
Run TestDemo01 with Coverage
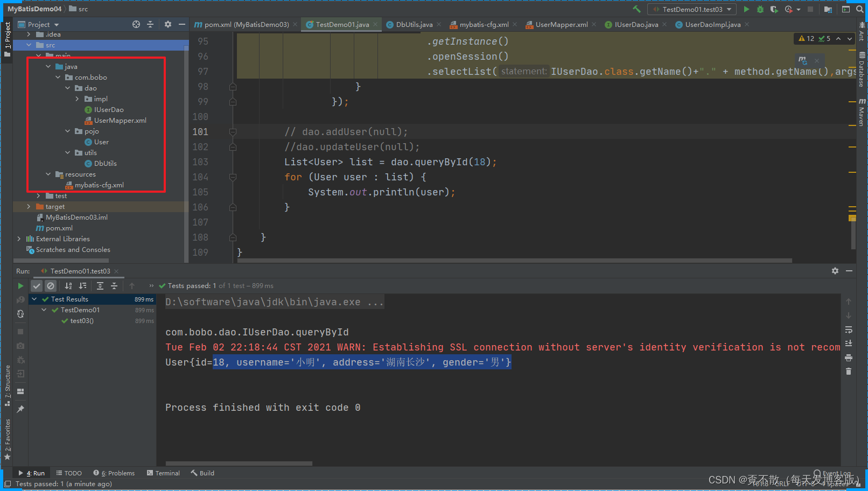coord(774,9)
